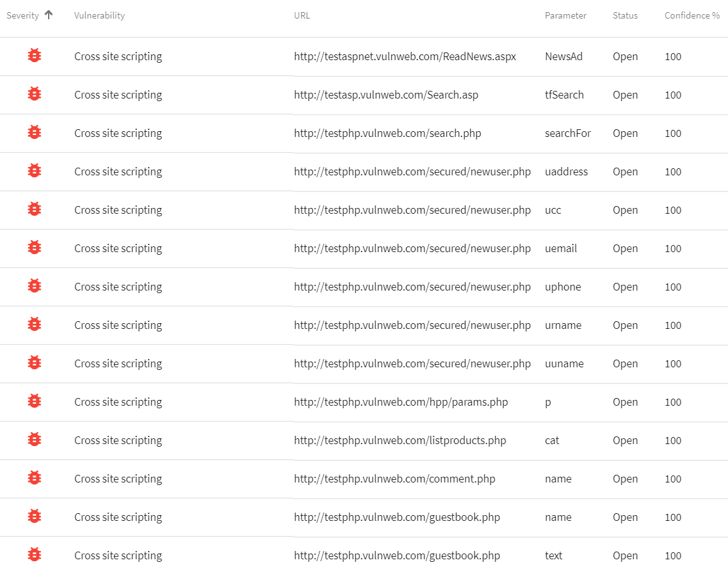
Task: Open the testaspnet ReadNews.aspx URL
Action: (405, 56)
